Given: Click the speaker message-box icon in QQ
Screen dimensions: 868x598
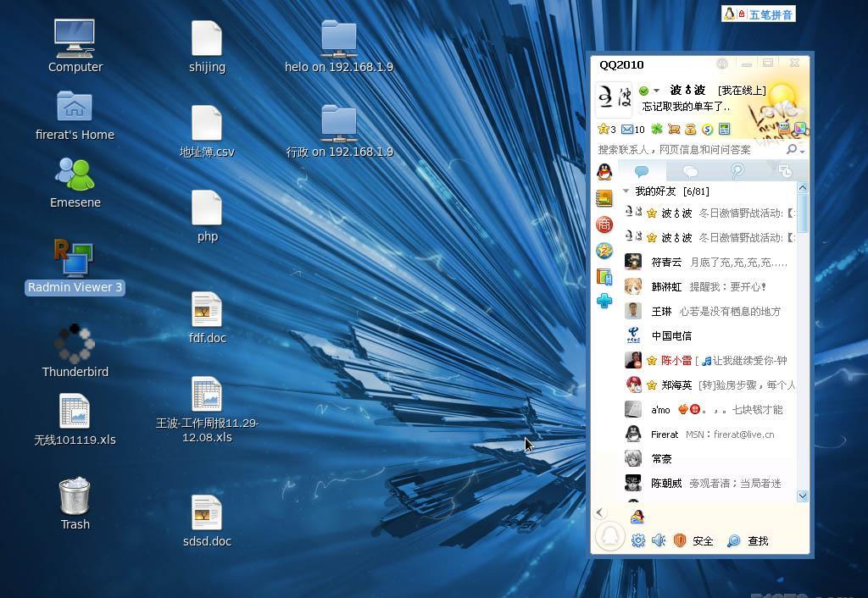Looking at the screenshot, I should pyautogui.click(x=659, y=540).
